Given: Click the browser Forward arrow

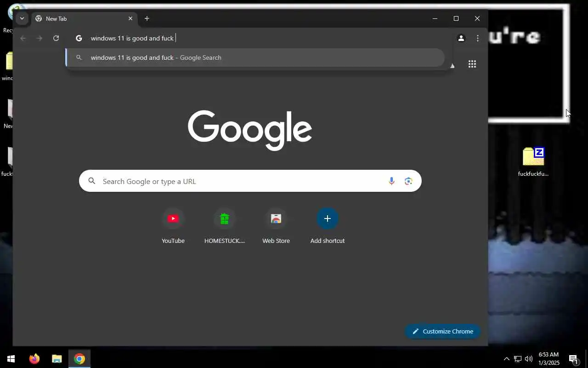Looking at the screenshot, I should tap(40, 38).
